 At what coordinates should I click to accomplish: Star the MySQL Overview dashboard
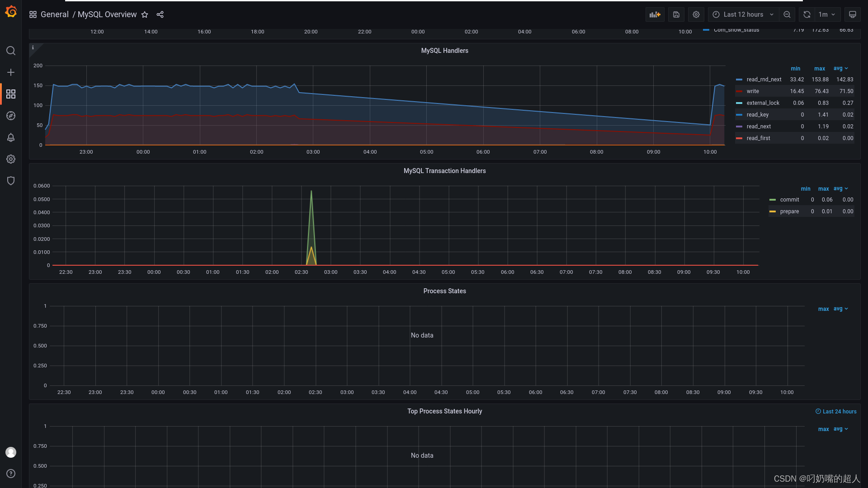(x=145, y=14)
